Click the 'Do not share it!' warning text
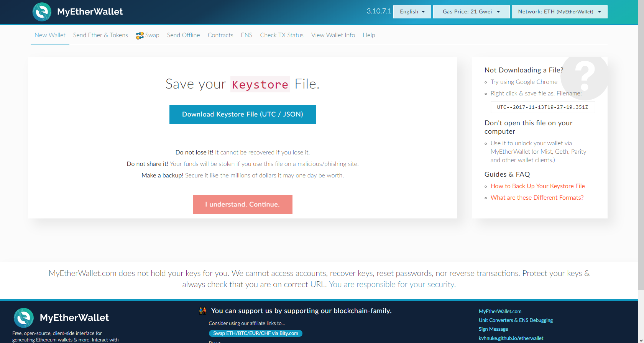 [x=148, y=164]
